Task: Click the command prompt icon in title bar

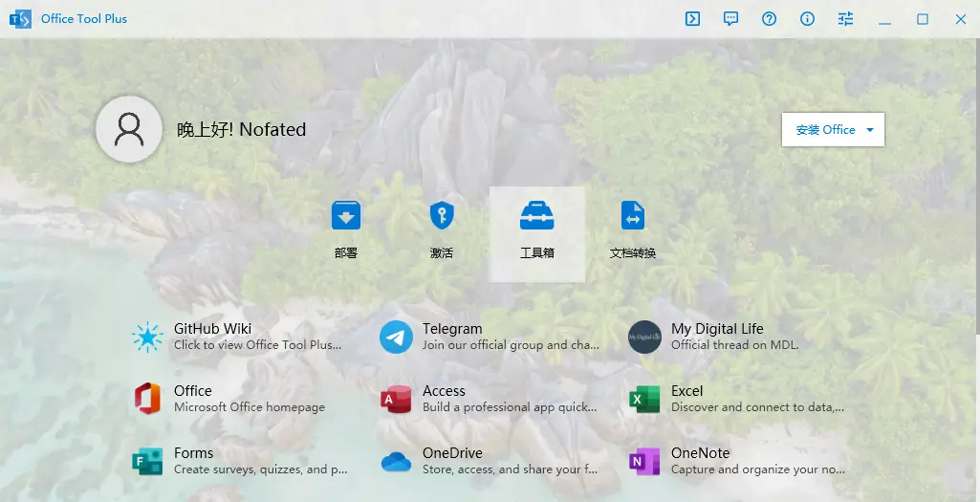Action: click(693, 19)
